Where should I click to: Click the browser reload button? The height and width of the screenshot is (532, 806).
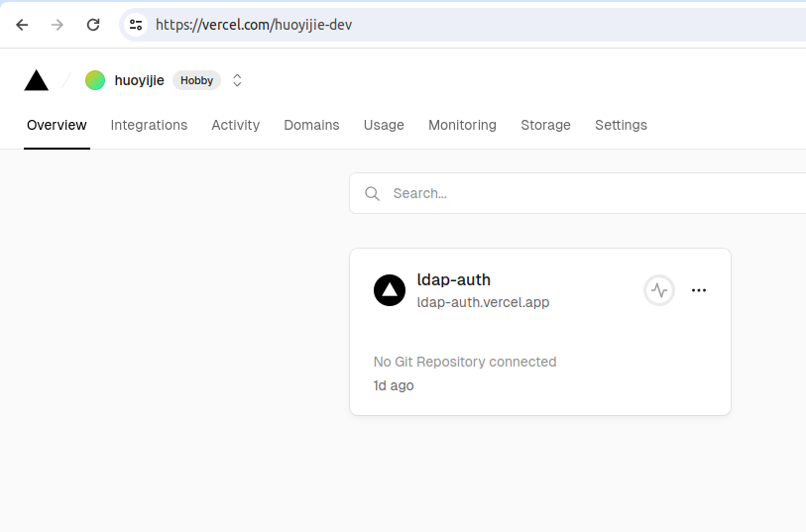pos(93,25)
